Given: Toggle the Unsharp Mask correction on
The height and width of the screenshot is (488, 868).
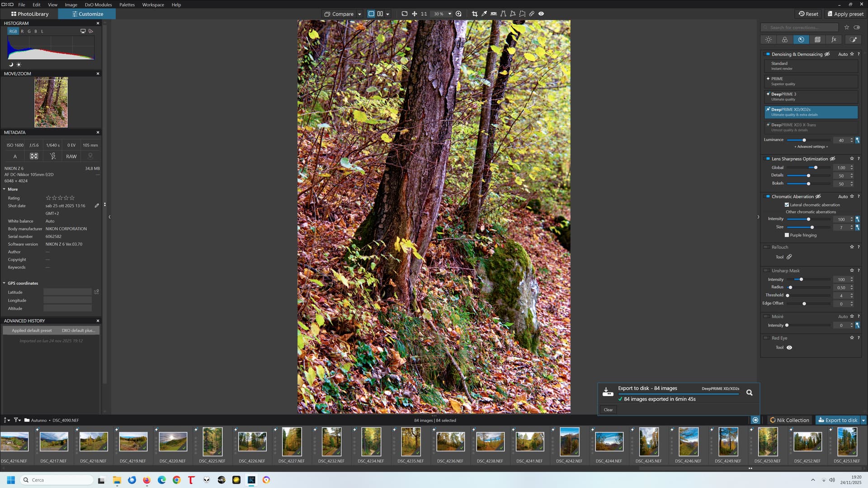Looking at the screenshot, I should click(767, 271).
